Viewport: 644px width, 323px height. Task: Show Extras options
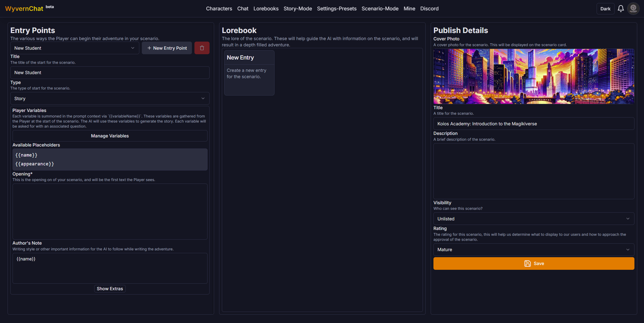coord(110,288)
